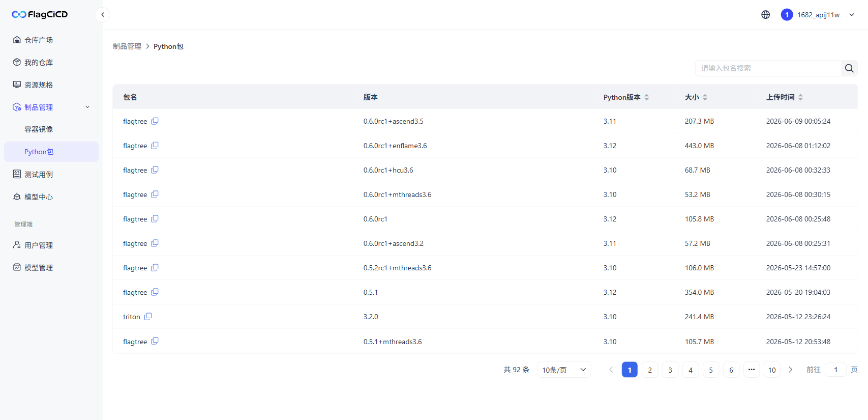Open 用户管理 in the sidebar
The image size is (868, 420).
point(51,245)
